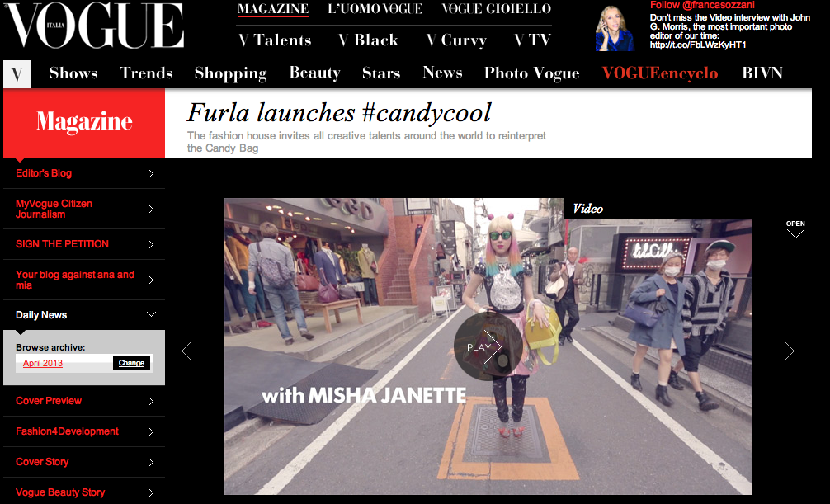Open BIVN menu item
The image size is (830, 504).
point(762,73)
